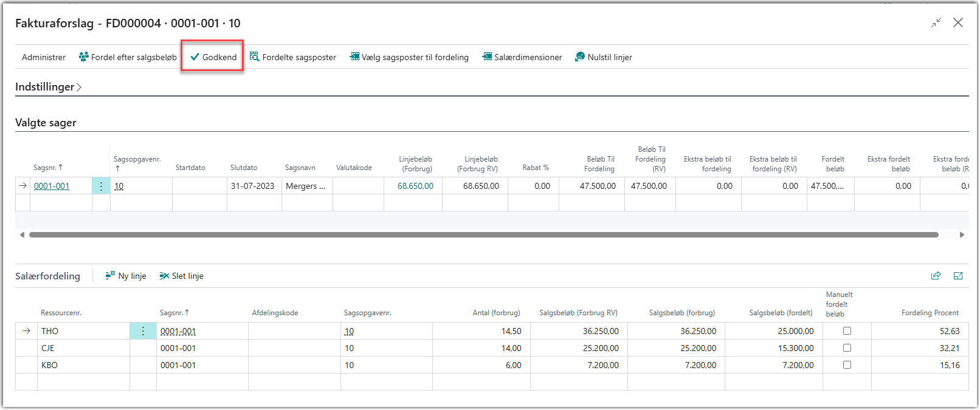This screenshot has width=980, height=410.
Task: Approve the proposal with Godkend
Action: click(213, 57)
